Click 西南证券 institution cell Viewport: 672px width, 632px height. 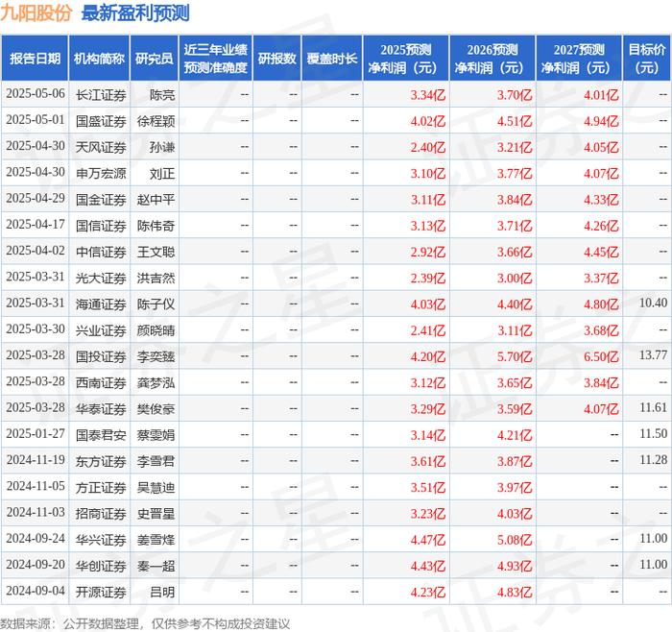point(101,382)
